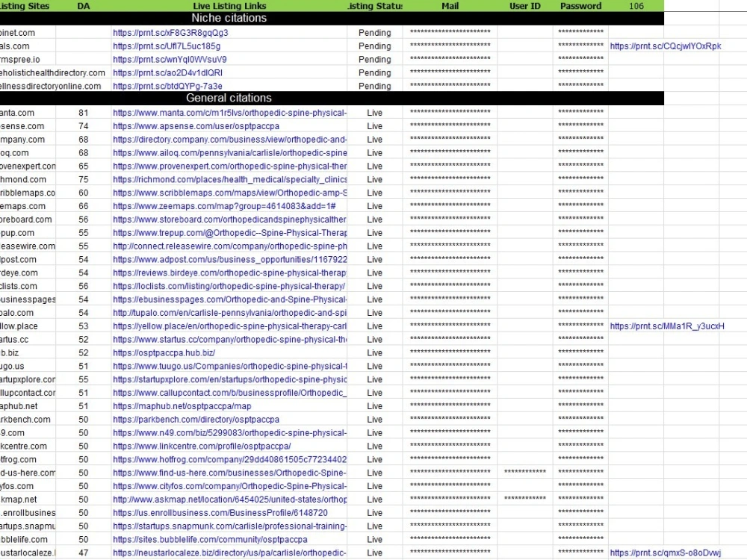Open the us.enrollbusiness.com BusinessProfile link
This screenshot has width=747, height=560.
pyautogui.click(x=220, y=513)
